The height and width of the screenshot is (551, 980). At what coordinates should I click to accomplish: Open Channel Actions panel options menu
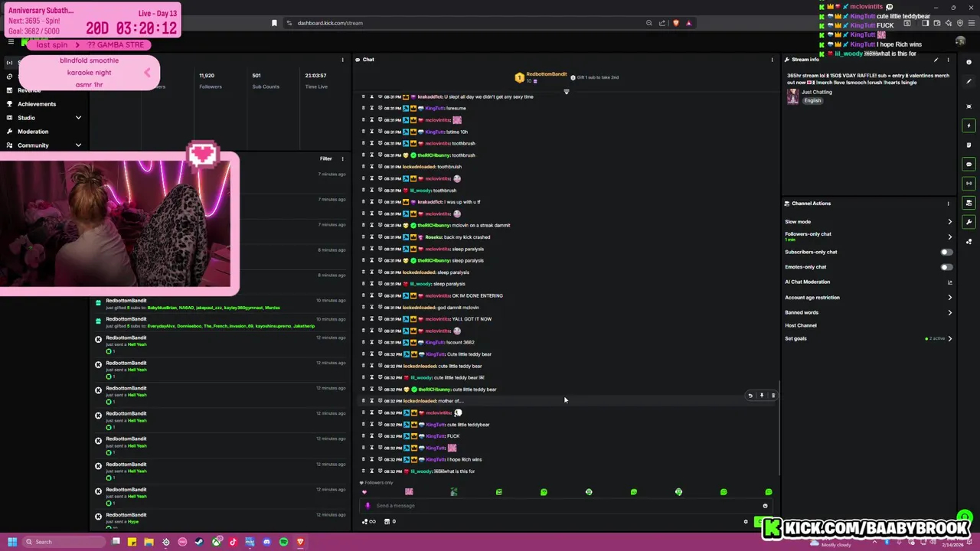click(x=948, y=204)
